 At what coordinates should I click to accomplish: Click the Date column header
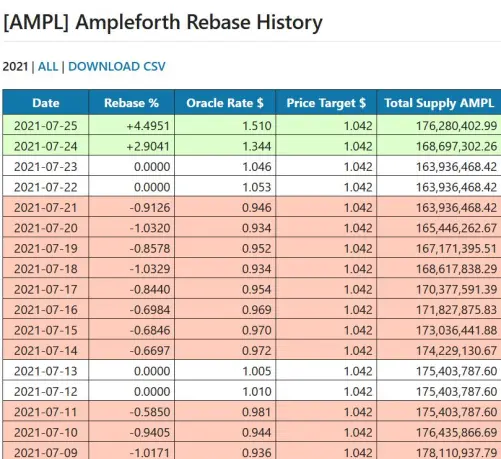tap(46, 103)
